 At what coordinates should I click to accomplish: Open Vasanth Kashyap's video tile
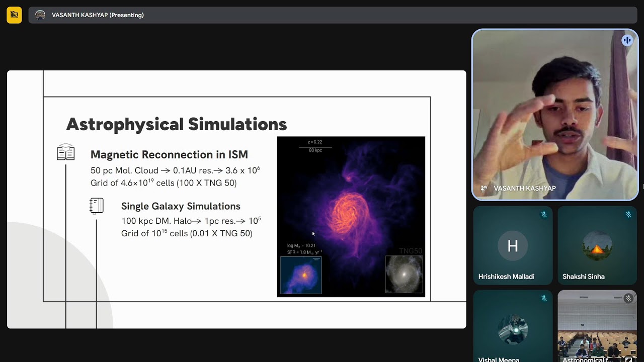coord(555,115)
